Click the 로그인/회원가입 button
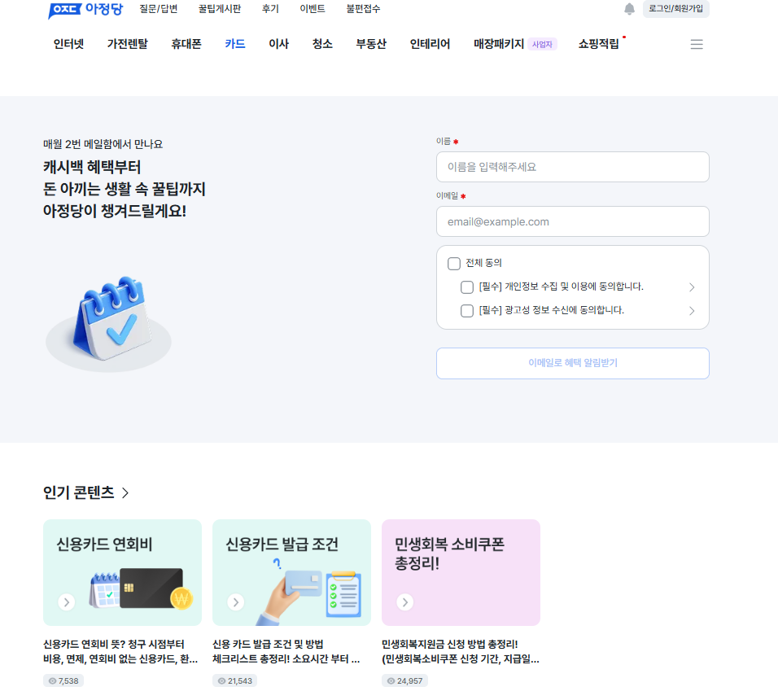This screenshot has width=778, height=700. point(675,9)
